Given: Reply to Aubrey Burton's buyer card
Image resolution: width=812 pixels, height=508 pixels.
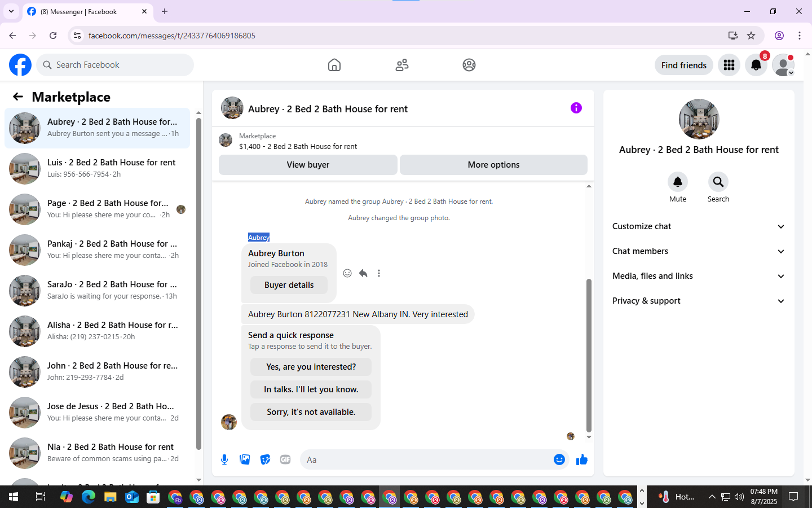Looking at the screenshot, I should point(363,273).
